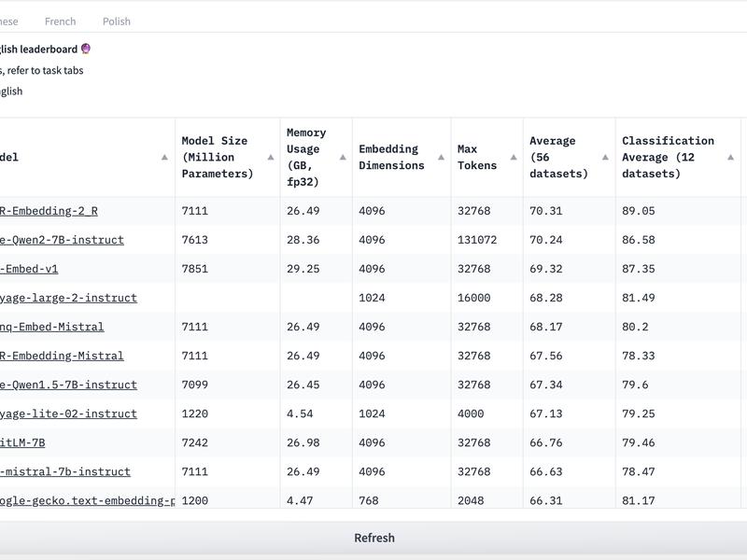Viewport: 747px width, 560px height.
Task: Sort by Average (56 datasets) arrow
Action: click(605, 157)
